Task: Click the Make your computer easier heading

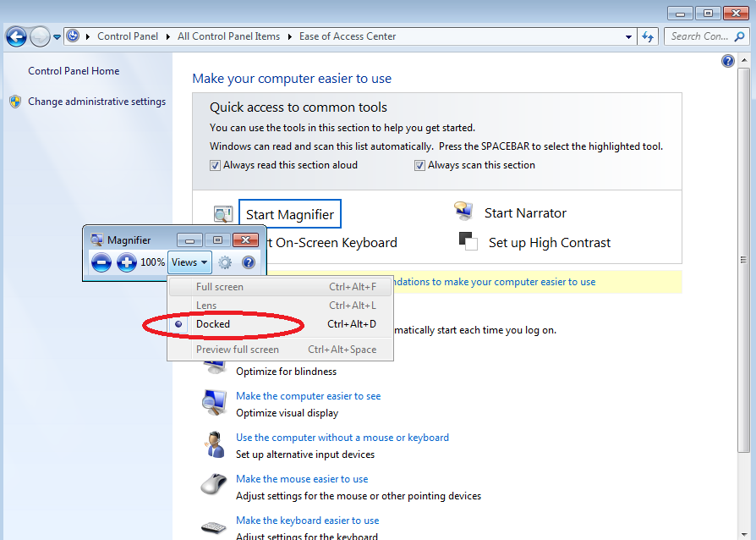Action: (x=292, y=79)
